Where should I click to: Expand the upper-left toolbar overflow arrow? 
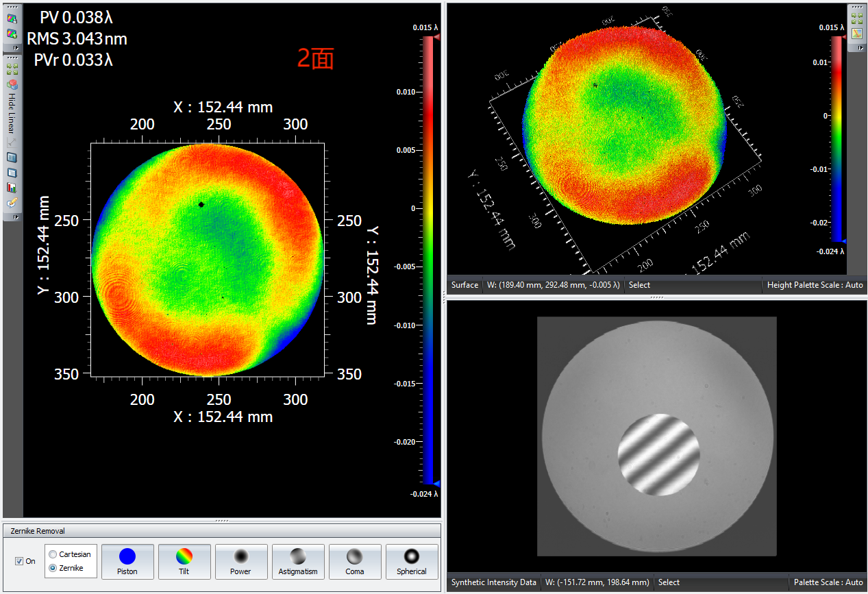[x=16, y=48]
